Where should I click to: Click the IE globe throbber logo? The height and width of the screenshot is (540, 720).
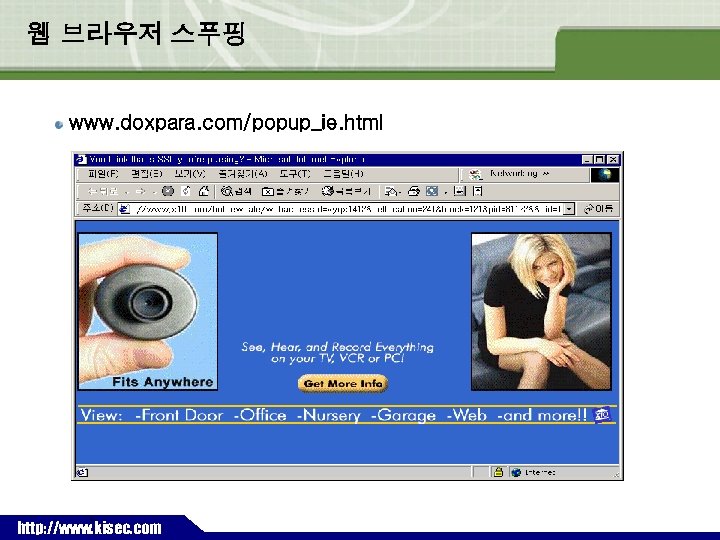(604, 175)
